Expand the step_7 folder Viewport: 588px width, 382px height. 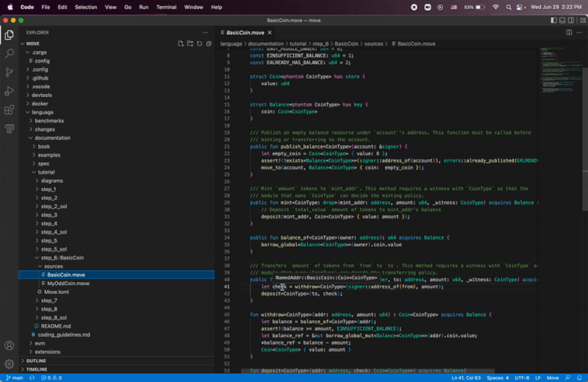(49, 300)
